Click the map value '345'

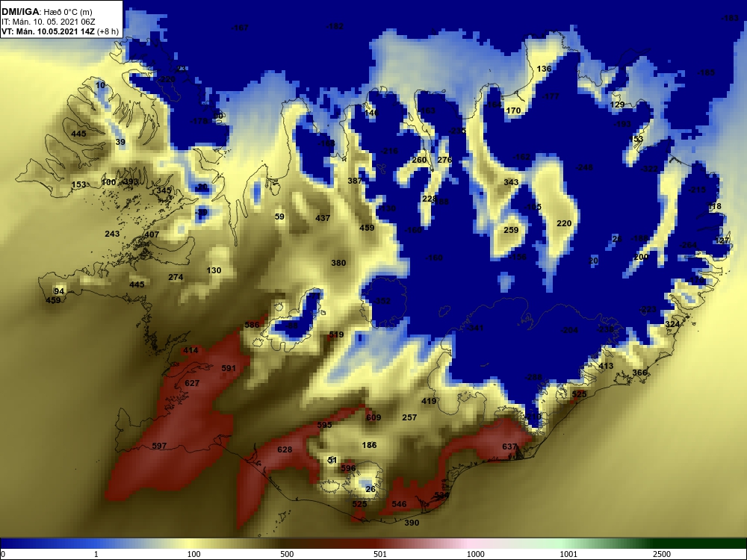coord(164,190)
